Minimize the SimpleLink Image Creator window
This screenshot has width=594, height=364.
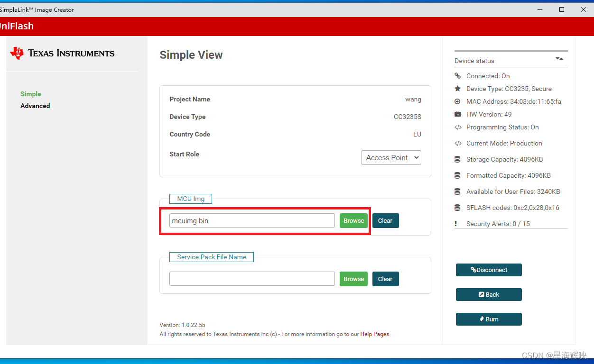click(x=540, y=9)
